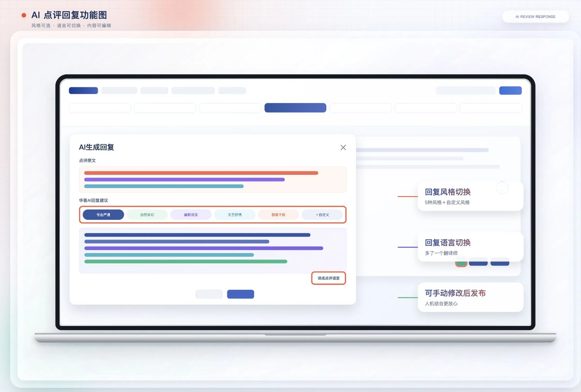Select the 极简干练 style pill
The height and width of the screenshot is (392, 581).
click(278, 215)
